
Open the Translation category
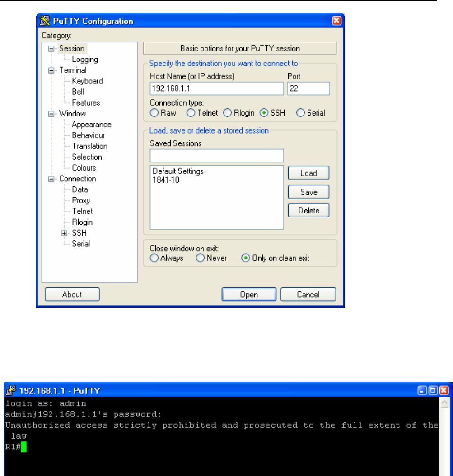point(89,146)
